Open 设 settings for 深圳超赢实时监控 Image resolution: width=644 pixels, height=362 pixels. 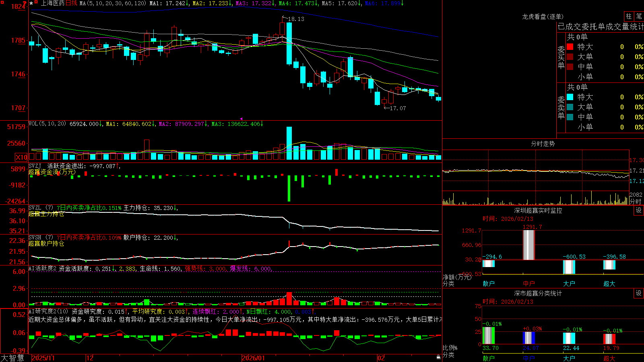(639, 210)
